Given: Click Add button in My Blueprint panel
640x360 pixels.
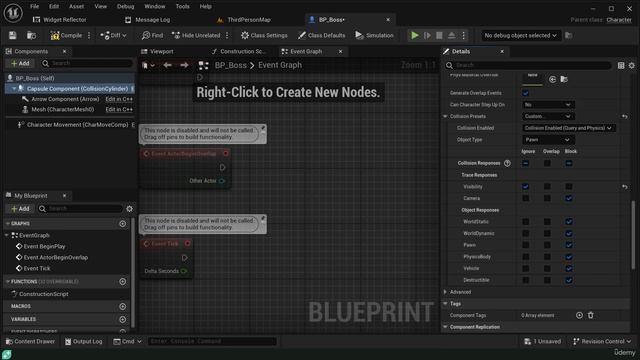Looking at the screenshot, I should click(20, 209).
